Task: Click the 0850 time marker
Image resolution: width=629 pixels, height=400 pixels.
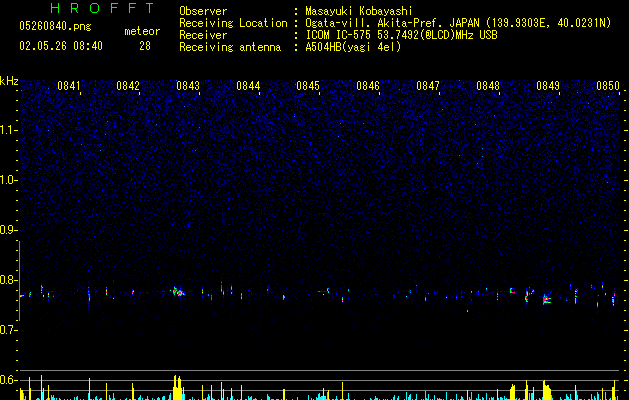Action: (x=608, y=86)
